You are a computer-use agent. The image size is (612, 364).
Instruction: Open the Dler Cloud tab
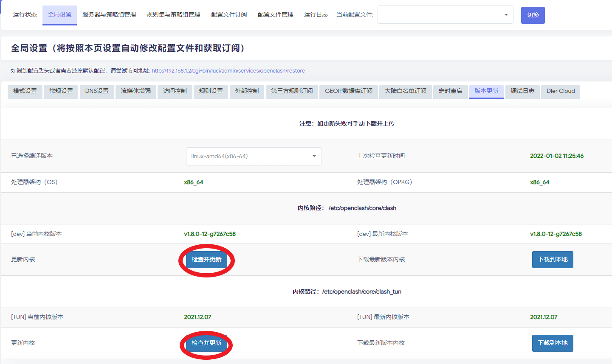coord(560,91)
